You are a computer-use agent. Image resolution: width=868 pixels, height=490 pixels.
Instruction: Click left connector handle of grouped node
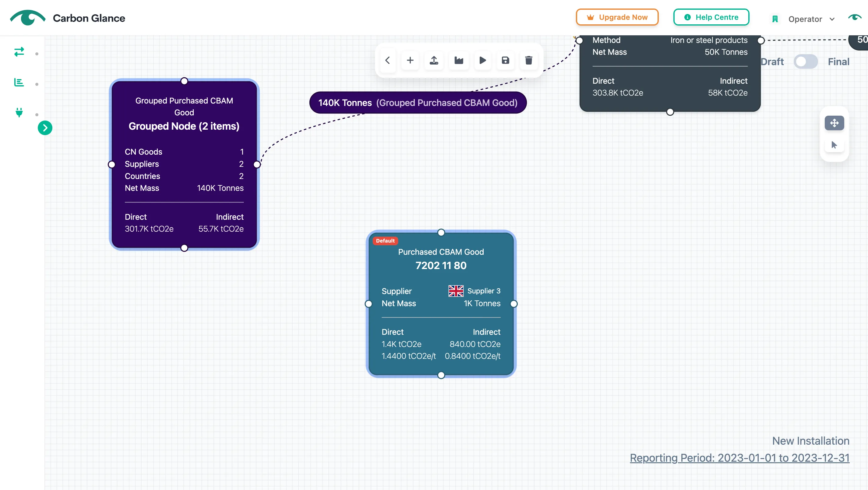(111, 164)
